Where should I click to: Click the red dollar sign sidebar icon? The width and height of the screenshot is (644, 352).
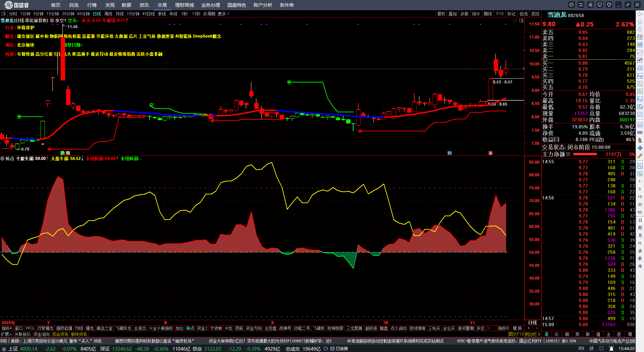coord(640,140)
